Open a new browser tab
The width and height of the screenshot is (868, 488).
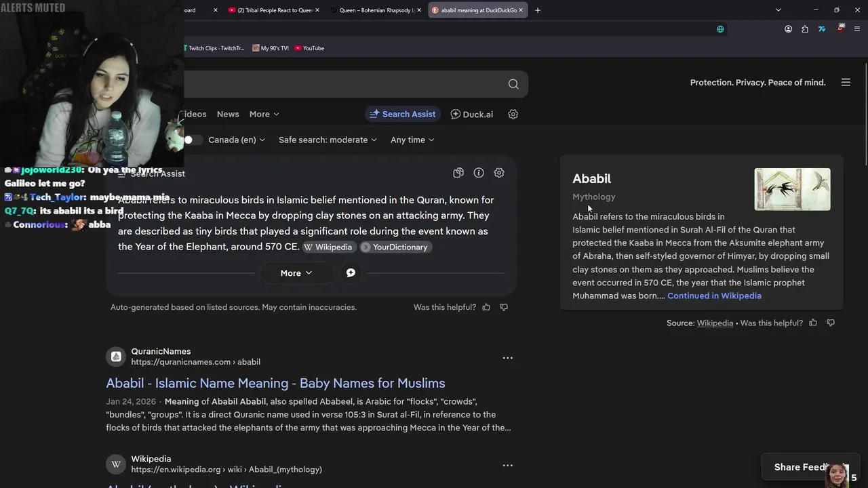(x=538, y=10)
